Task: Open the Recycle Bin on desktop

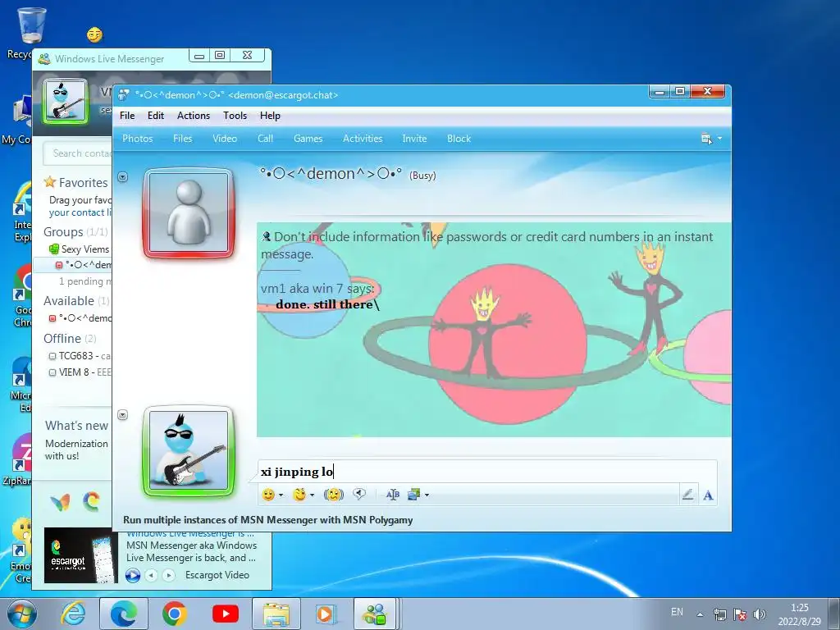Action: (31, 25)
